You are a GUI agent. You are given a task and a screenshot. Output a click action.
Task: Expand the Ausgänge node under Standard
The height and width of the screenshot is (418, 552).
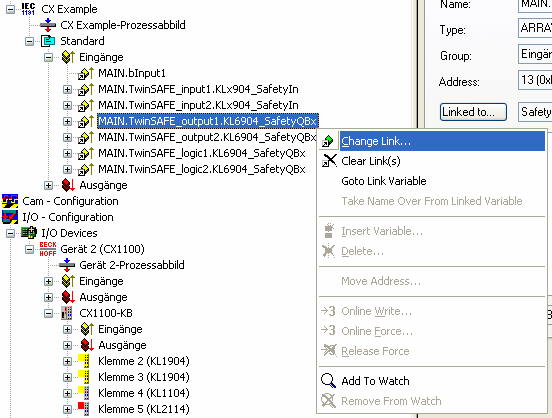point(49,185)
